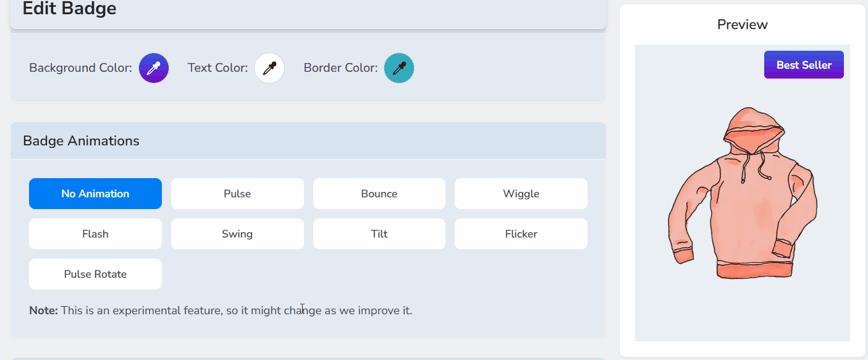Select the Pulse Rotate animation

(x=95, y=274)
